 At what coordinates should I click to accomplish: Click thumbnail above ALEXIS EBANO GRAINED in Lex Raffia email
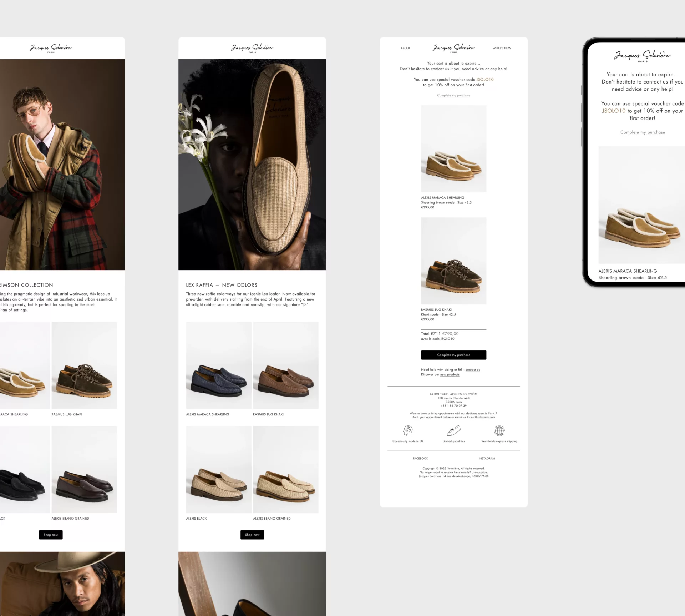[x=286, y=470]
